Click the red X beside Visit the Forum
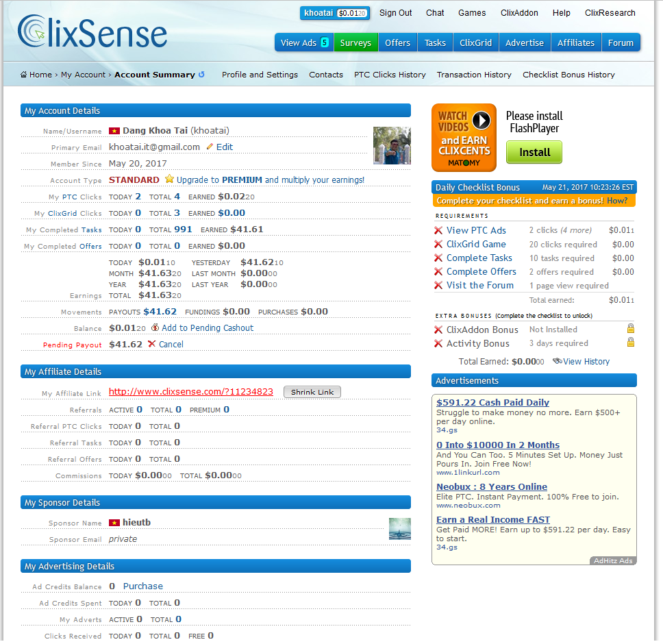Image resolution: width=663 pixels, height=644 pixels. (x=438, y=286)
